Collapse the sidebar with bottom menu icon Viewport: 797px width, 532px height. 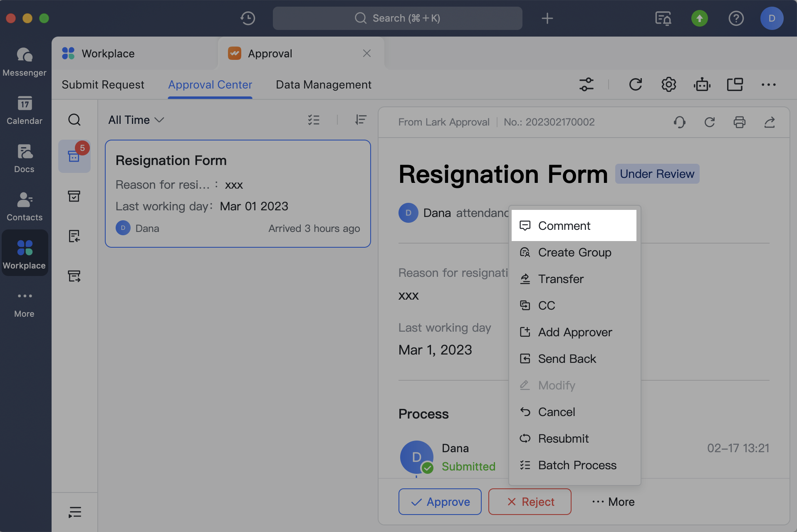click(x=74, y=512)
